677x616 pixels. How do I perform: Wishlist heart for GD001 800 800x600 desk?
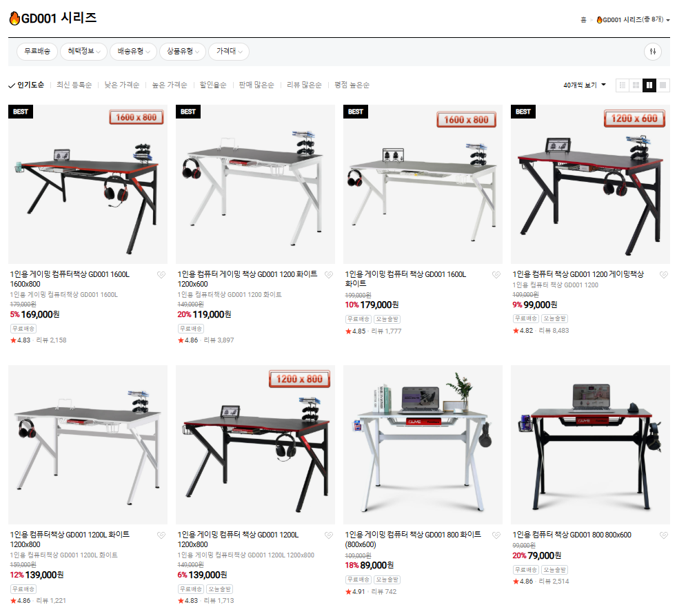pos(664,535)
